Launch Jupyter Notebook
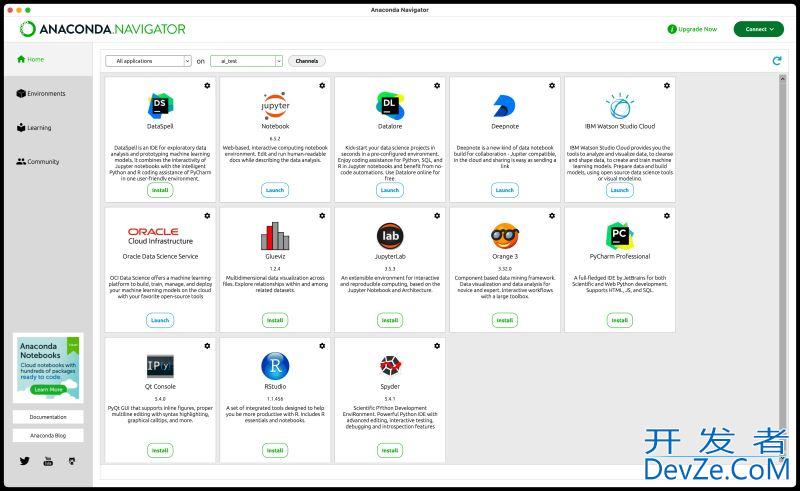This screenshot has width=800, height=491. click(275, 190)
